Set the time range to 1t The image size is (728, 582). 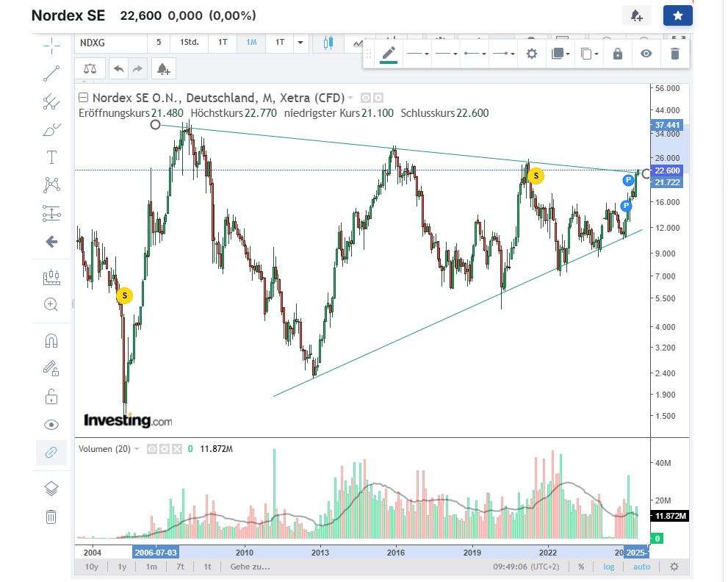click(x=208, y=567)
